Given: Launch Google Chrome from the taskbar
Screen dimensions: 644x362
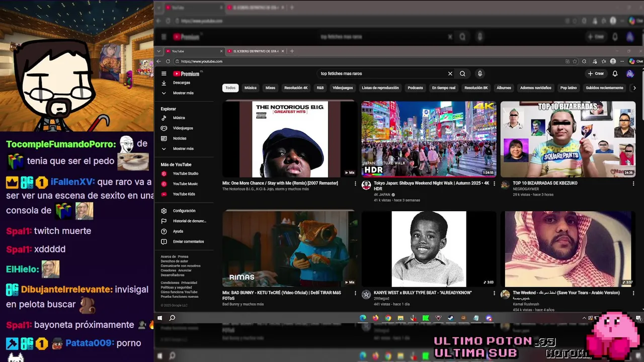Looking at the screenshot, I should pos(388,318).
